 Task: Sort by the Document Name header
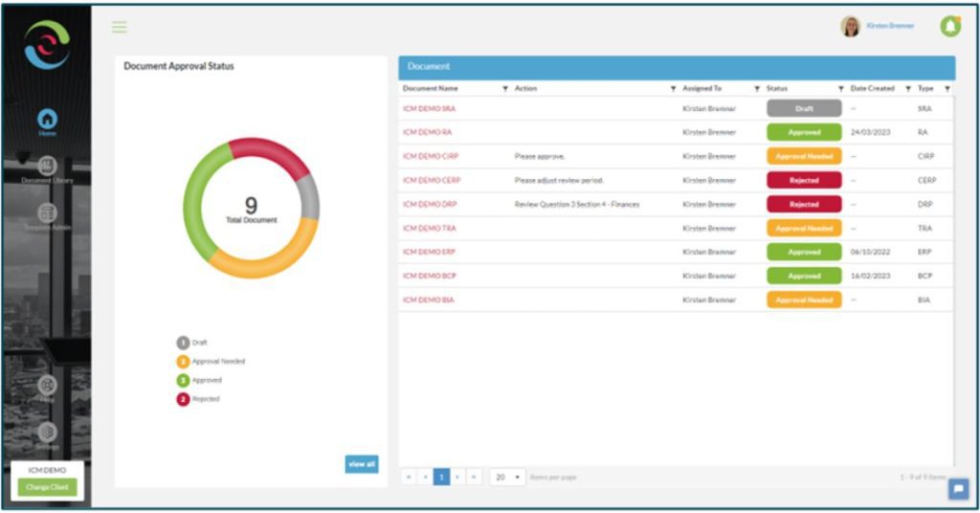coord(430,89)
